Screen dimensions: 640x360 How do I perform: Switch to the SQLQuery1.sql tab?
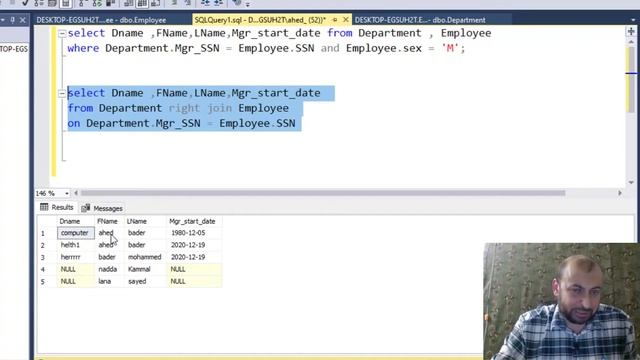click(x=260, y=20)
